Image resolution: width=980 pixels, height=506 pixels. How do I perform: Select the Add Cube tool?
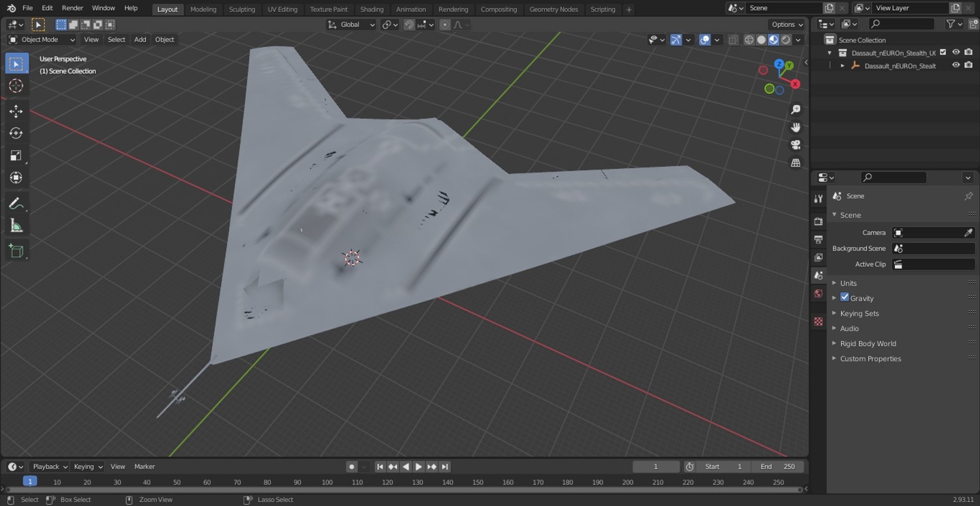[x=16, y=251]
